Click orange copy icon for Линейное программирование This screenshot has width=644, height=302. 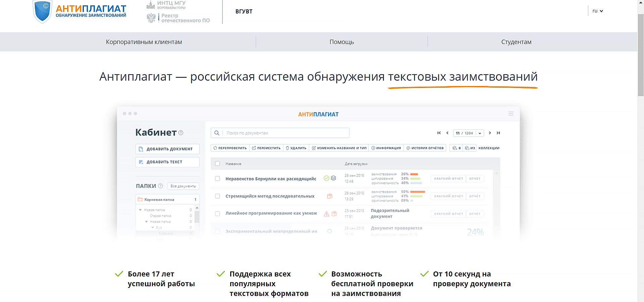pyautogui.click(x=334, y=214)
